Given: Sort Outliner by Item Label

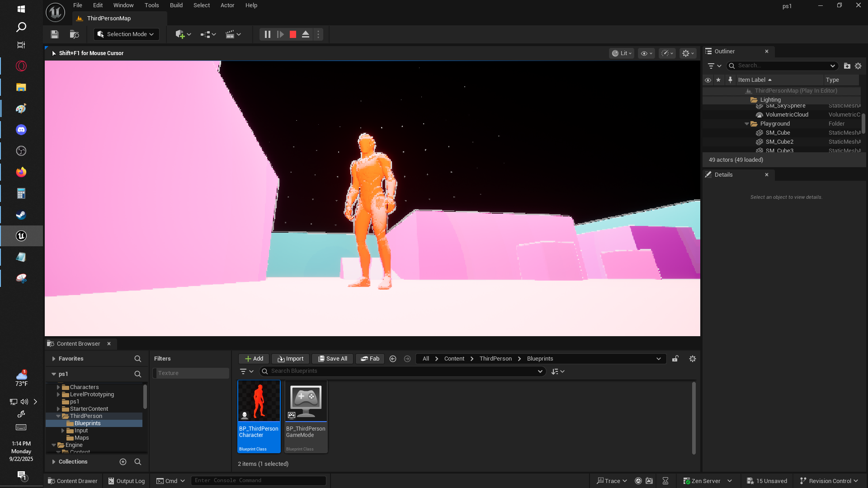Looking at the screenshot, I should tap(779, 80).
